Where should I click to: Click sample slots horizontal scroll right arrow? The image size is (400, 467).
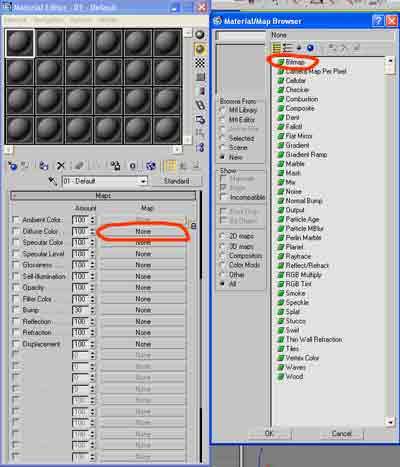177,149
